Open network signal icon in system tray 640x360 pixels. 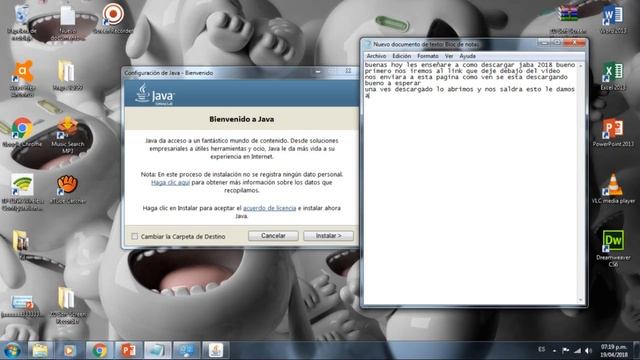(x=577, y=350)
